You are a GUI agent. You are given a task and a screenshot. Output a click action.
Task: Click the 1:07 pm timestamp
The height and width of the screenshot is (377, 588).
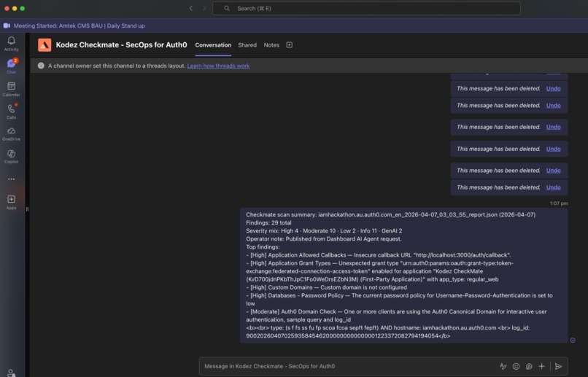pos(559,203)
